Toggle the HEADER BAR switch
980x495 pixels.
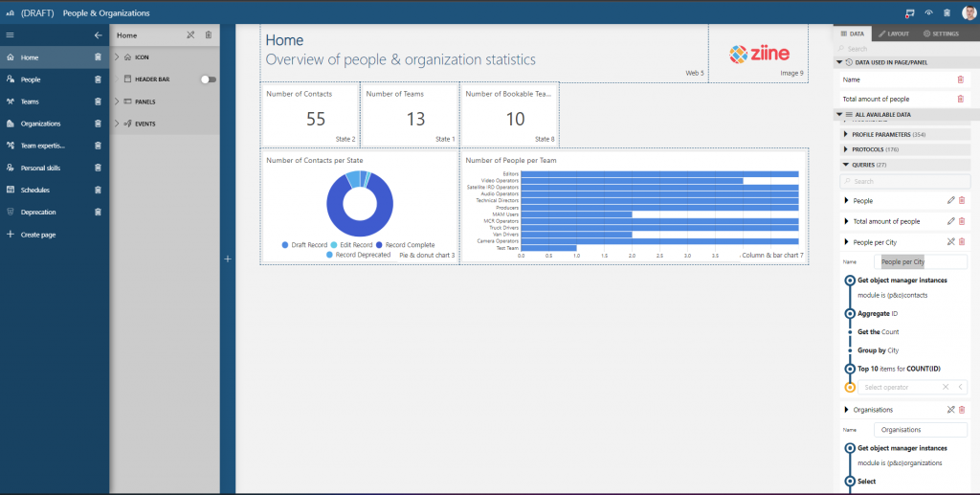tap(208, 79)
